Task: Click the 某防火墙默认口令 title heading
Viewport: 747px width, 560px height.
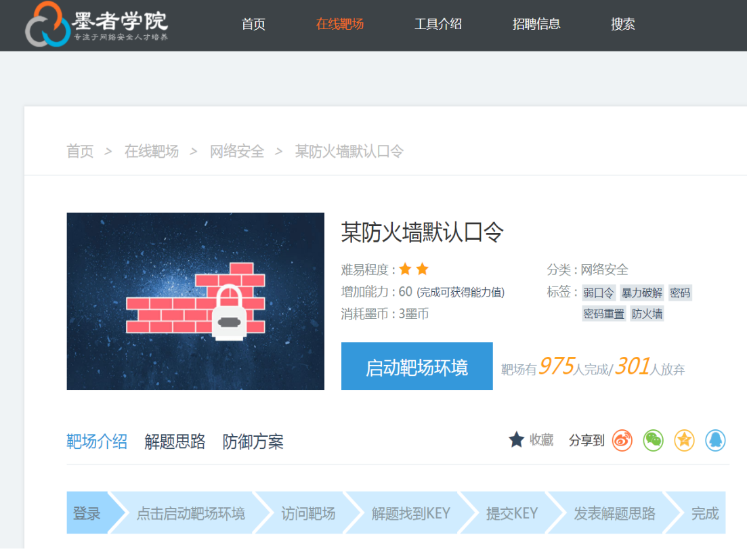Action: [x=422, y=233]
